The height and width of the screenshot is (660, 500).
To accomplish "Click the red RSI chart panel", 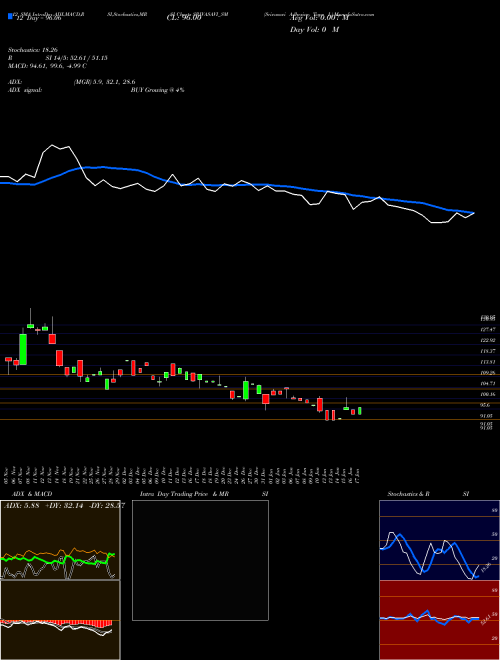I will coord(439,620).
